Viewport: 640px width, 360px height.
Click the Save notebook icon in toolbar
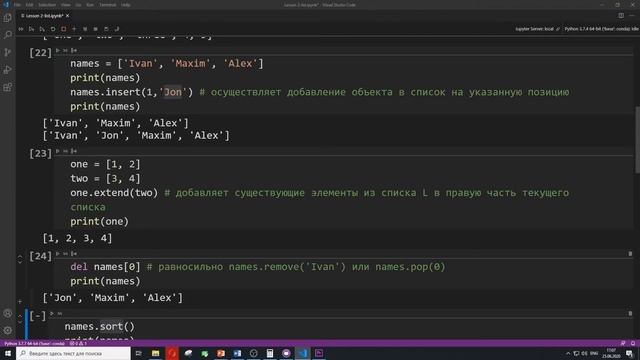106,29
